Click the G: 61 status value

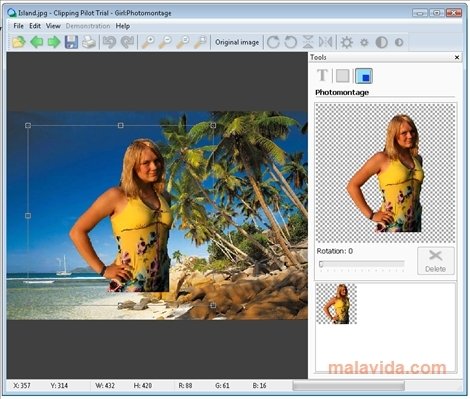click(x=222, y=386)
